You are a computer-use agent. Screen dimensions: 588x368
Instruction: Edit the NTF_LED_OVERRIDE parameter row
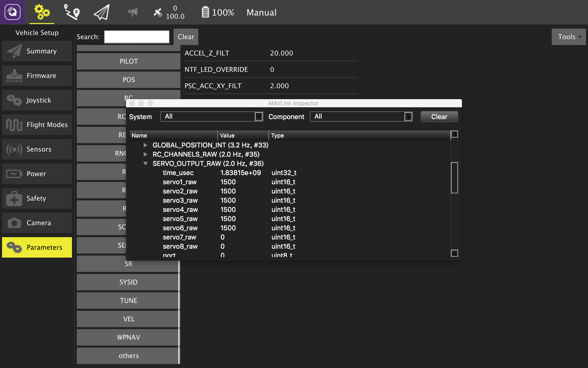271,70
